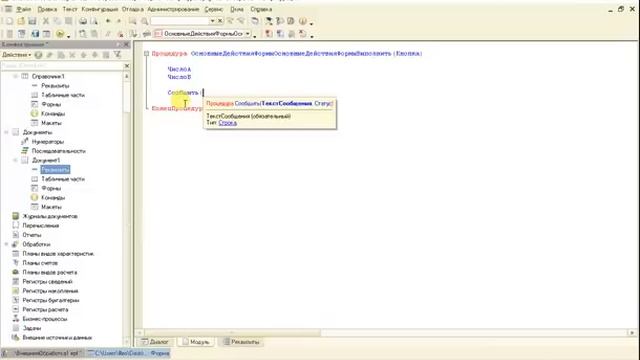Open the Окна menu
This screenshot has width=640, height=360.
237,9
